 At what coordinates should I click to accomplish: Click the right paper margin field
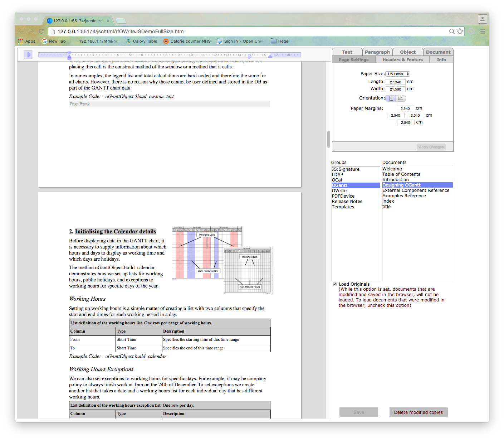point(415,115)
